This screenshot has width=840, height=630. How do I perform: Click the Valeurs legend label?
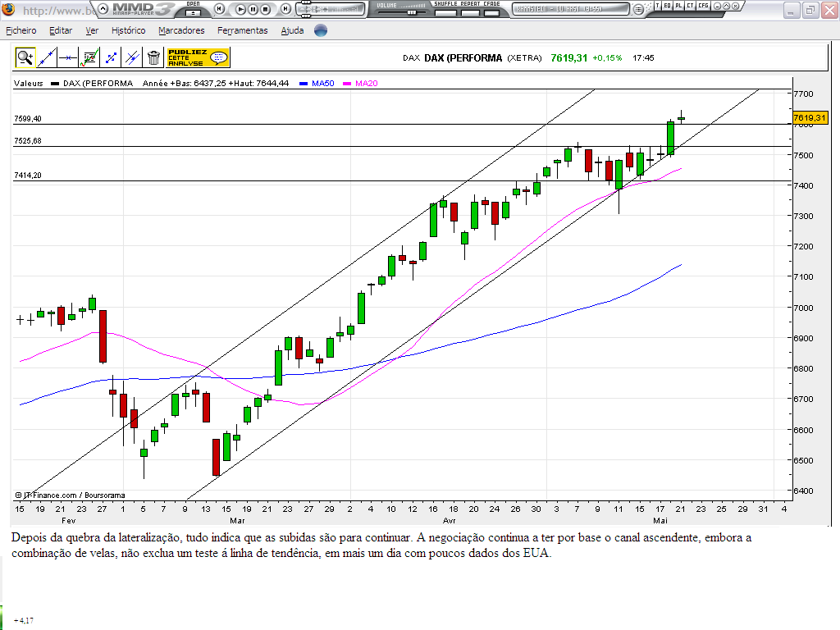coord(29,84)
